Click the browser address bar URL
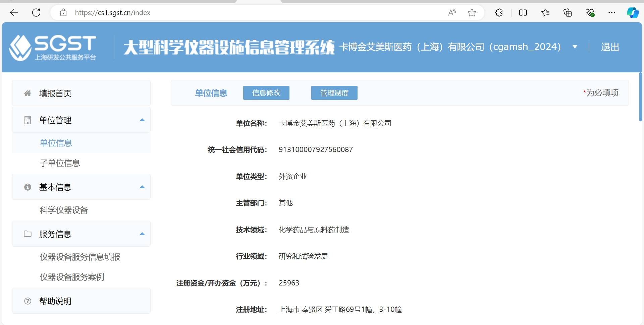Screen dimensions: 644x325 click(112, 13)
